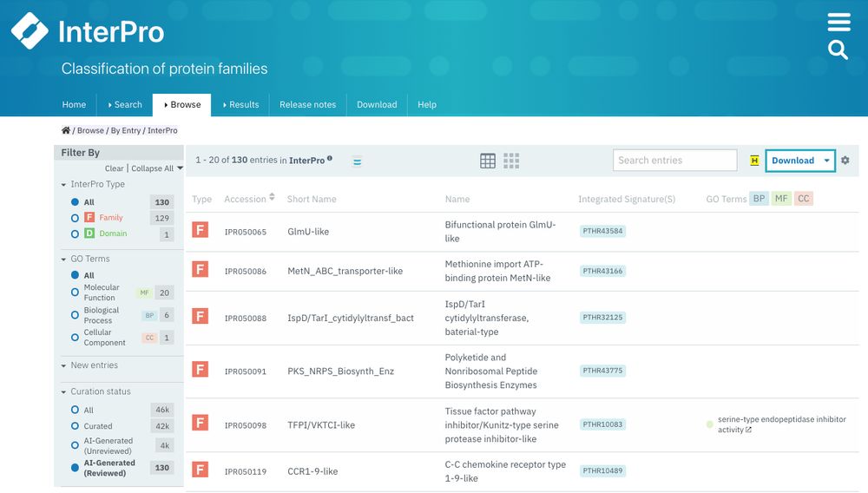This screenshot has height=493, width=868.
Task: Open Browse breadcrumb link
Action: tap(90, 130)
